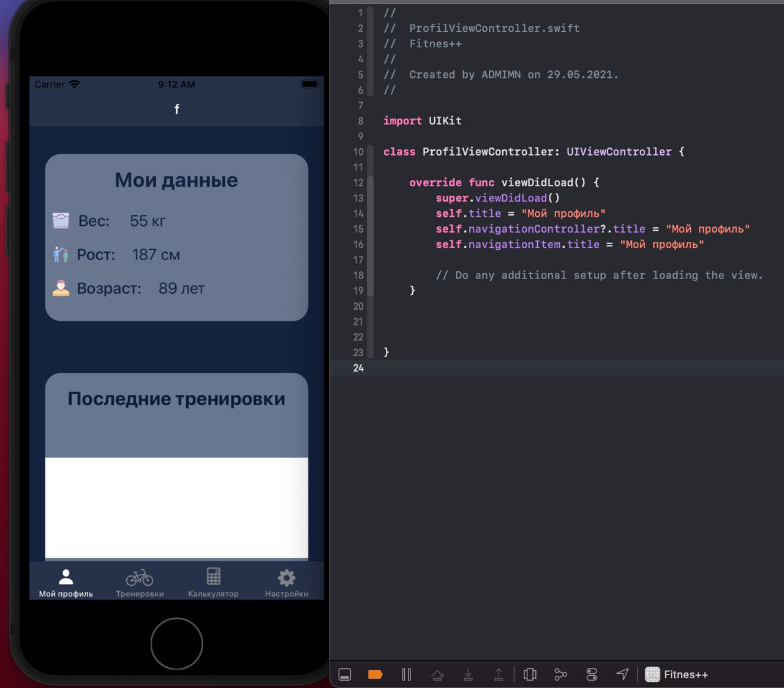Click the Step Into debug icon
The image size is (784, 688).
point(468,675)
